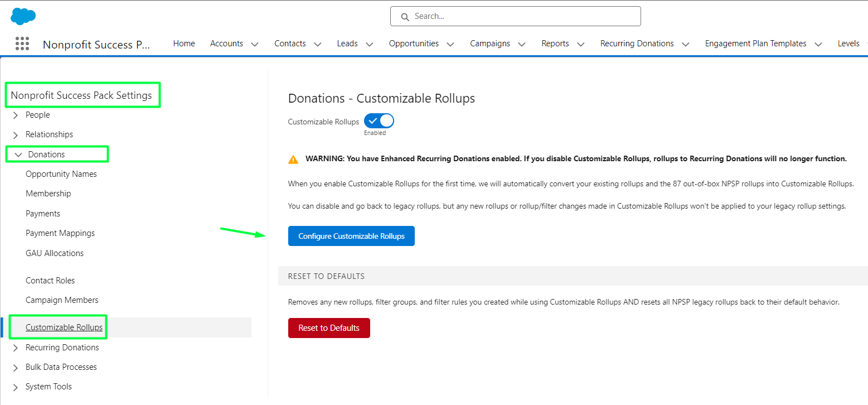
Task: Open the Reports tab dropdown arrow
Action: click(581, 44)
